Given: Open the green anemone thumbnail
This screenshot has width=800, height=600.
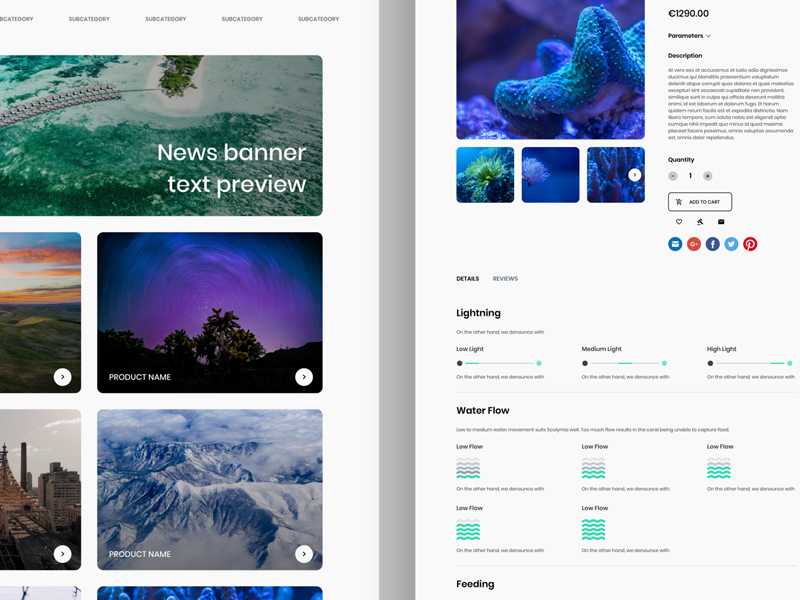Looking at the screenshot, I should tap(485, 175).
